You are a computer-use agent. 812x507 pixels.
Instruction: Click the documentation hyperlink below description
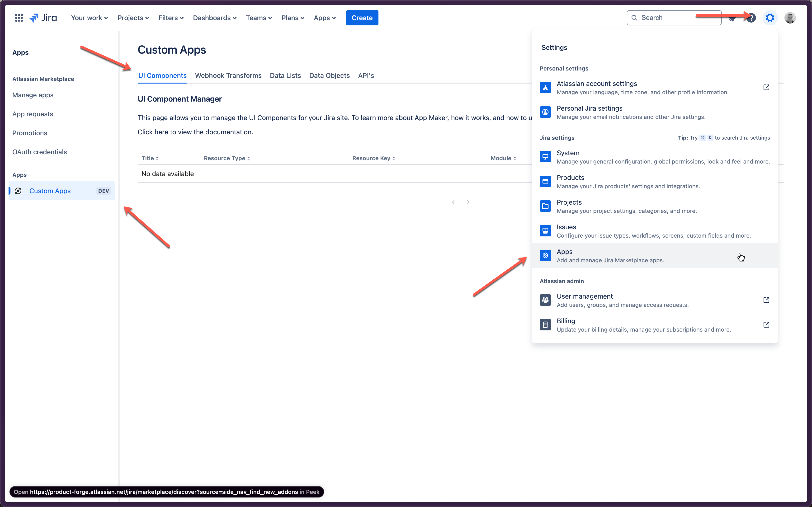coord(196,131)
